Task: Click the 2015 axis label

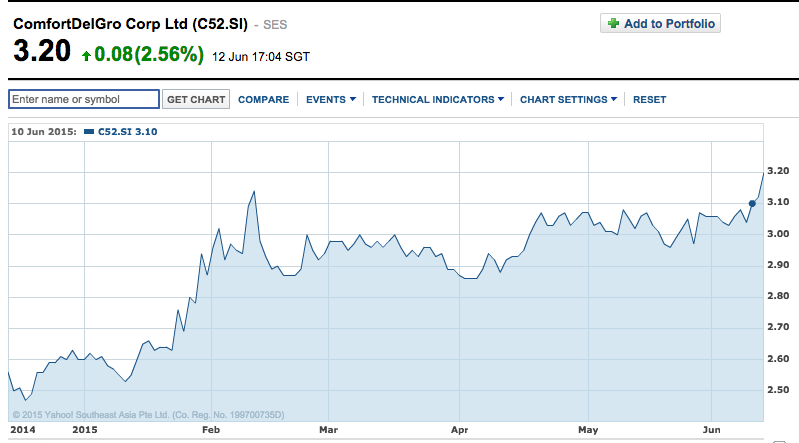Action: click(85, 430)
